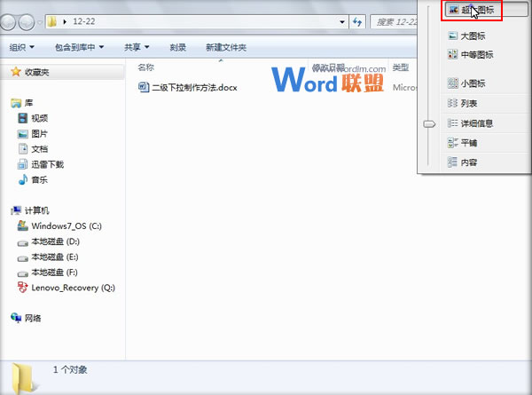This screenshot has height=395, width=532.
Task: Open Network (网络) in navigation pane
Action: [33, 319]
